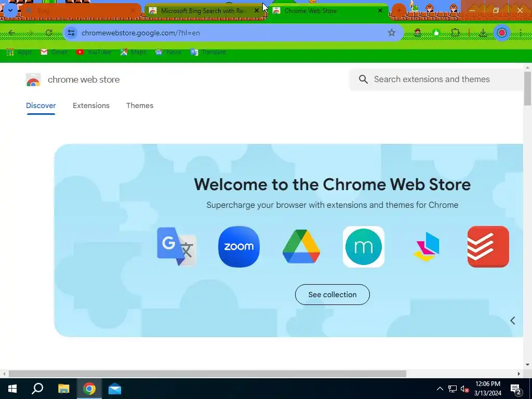Open the colorful layered squares extension icon
The height and width of the screenshot is (399, 532).
[x=426, y=247]
